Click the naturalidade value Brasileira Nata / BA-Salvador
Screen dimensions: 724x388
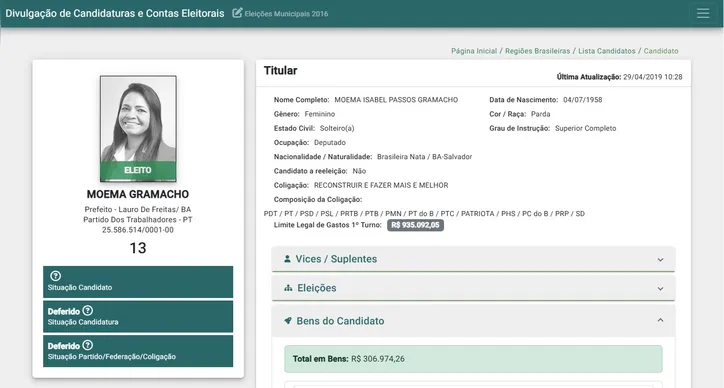(x=424, y=157)
